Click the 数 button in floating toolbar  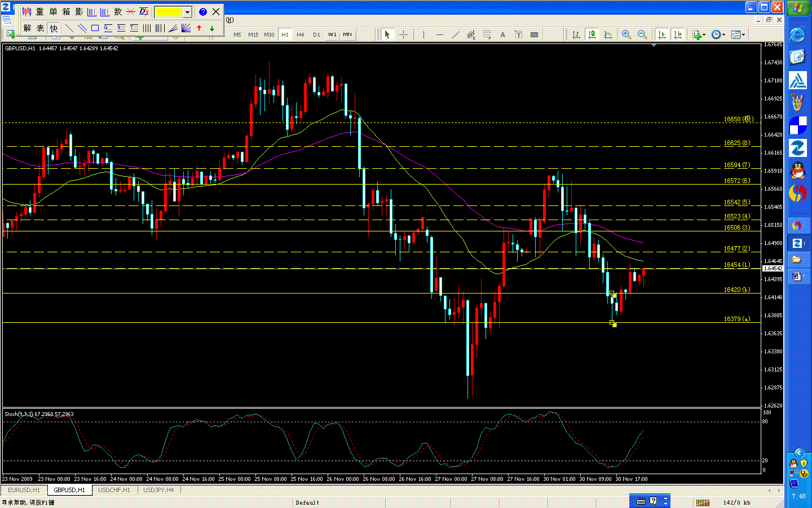coord(118,11)
